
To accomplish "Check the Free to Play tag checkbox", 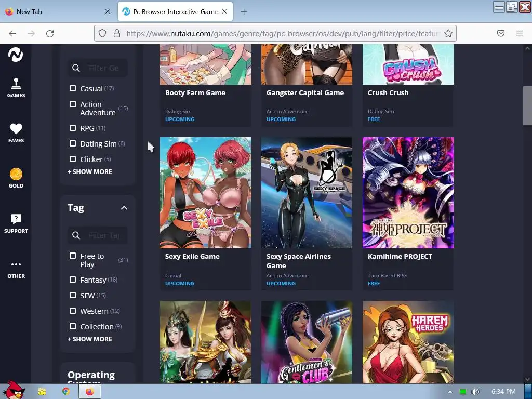I will (x=73, y=256).
